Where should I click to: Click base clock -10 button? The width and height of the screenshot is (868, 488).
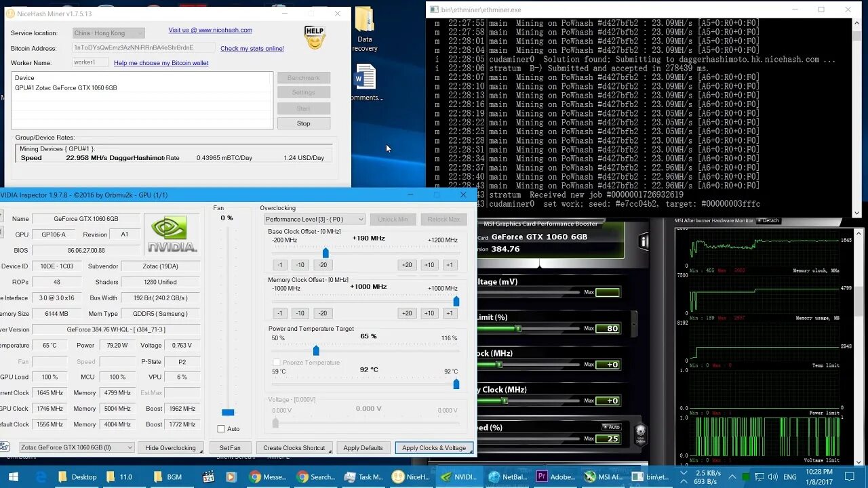(300, 265)
